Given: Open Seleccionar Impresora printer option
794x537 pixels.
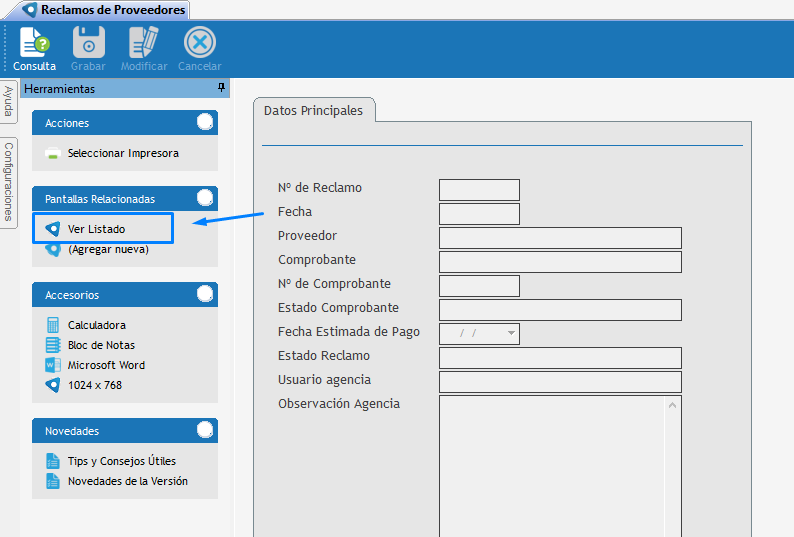Looking at the screenshot, I should (x=122, y=154).
